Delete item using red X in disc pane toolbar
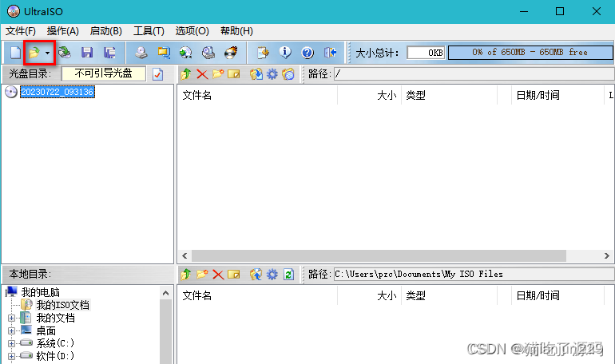 [x=202, y=74]
